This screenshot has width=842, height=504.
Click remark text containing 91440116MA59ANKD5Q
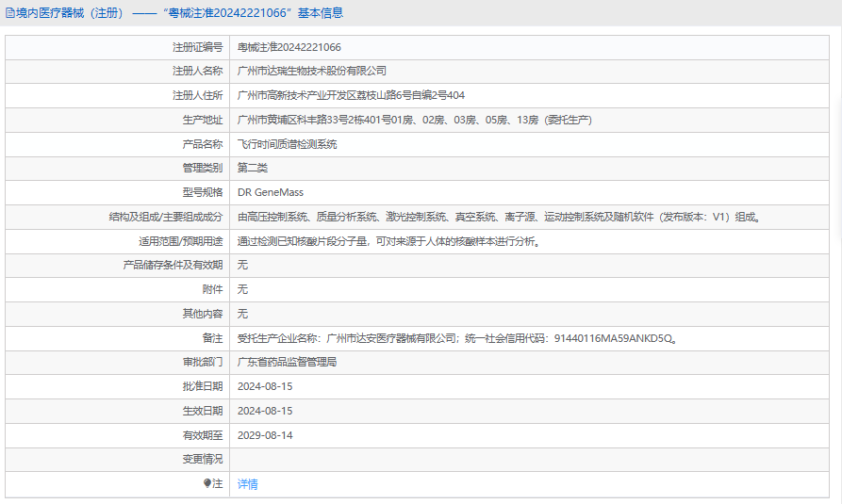pyautogui.click(x=457, y=338)
